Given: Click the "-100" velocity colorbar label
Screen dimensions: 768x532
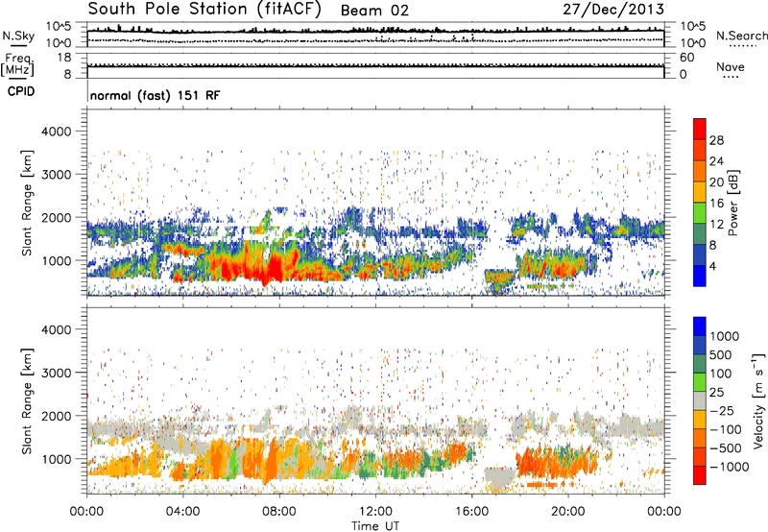Looking at the screenshot, I should pos(726,429).
